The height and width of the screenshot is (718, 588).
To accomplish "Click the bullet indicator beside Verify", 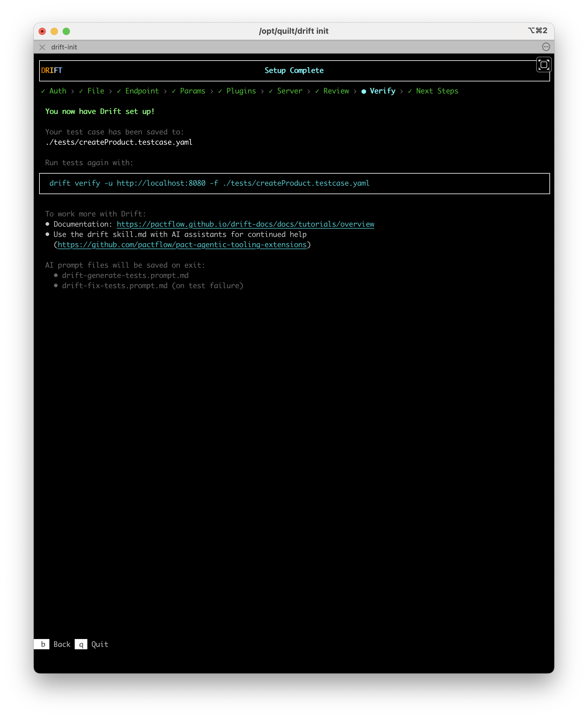I will [364, 91].
